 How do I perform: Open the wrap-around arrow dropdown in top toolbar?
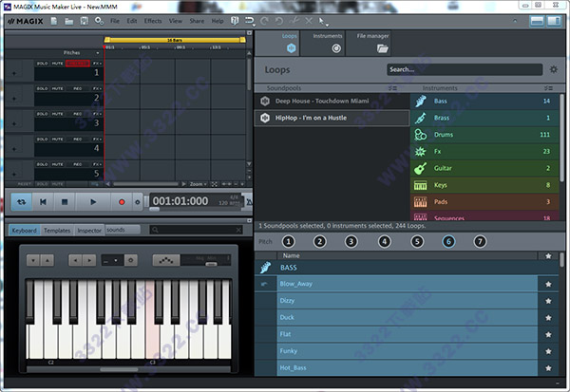(250, 22)
